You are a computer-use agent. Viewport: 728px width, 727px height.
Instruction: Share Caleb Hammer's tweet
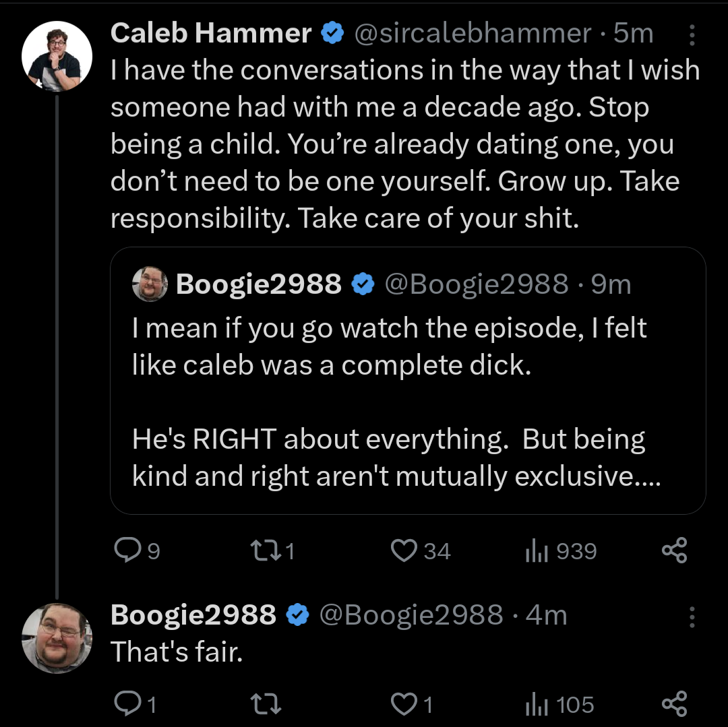(x=674, y=550)
